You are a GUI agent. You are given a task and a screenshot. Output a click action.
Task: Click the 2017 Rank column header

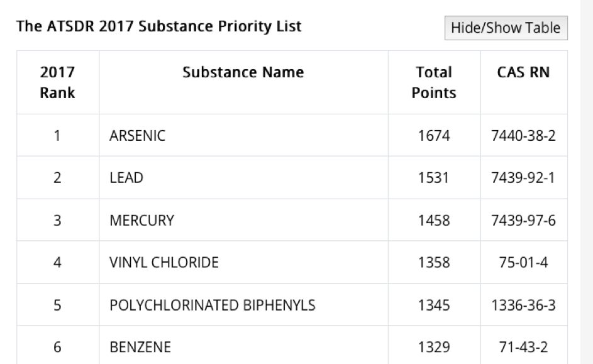57,82
